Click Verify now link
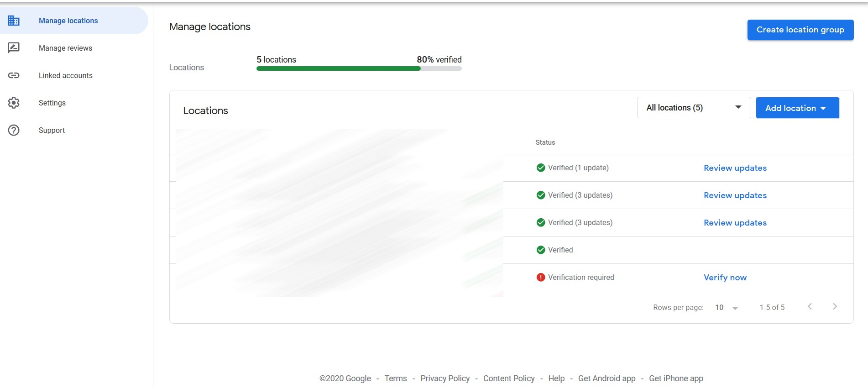The height and width of the screenshot is (389, 868). click(x=725, y=277)
